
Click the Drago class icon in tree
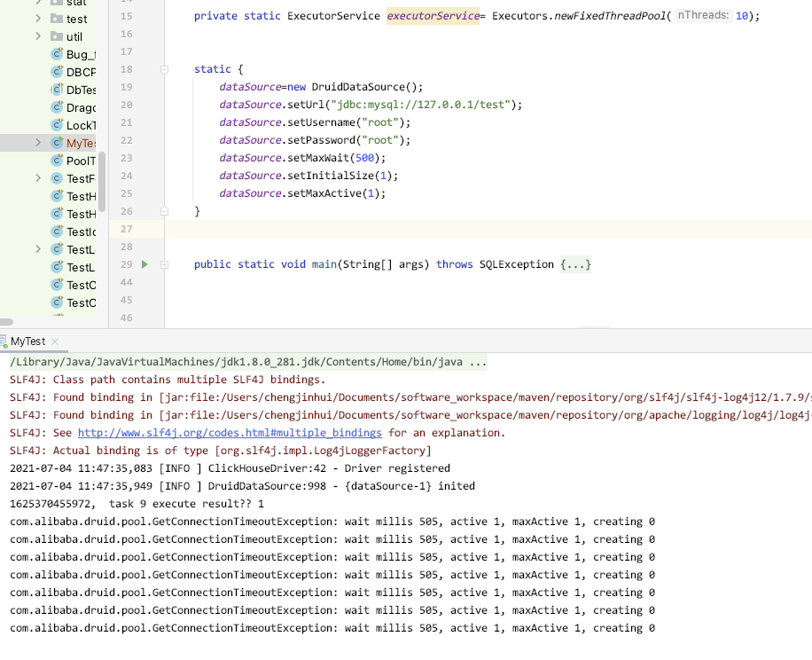point(57,107)
